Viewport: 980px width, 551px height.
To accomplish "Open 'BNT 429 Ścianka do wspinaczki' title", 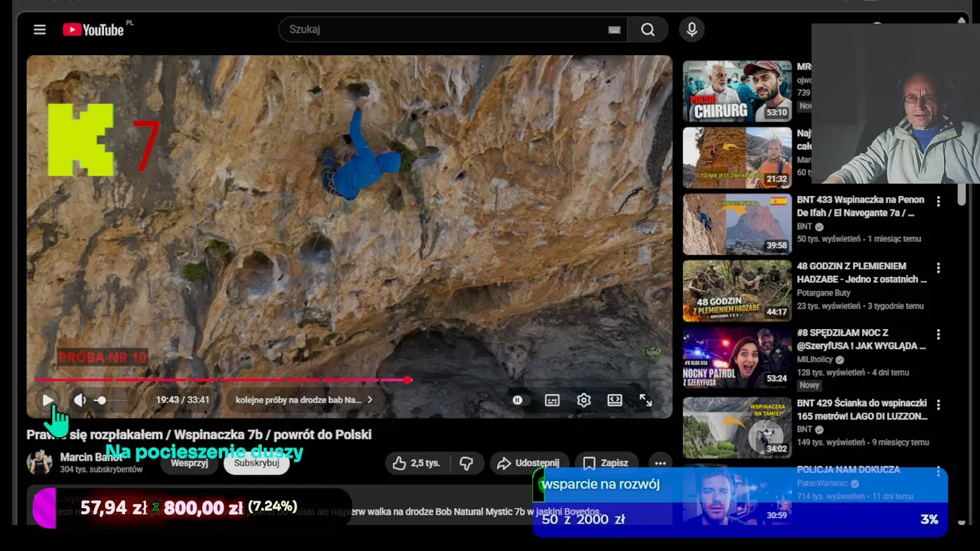I will point(862,409).
